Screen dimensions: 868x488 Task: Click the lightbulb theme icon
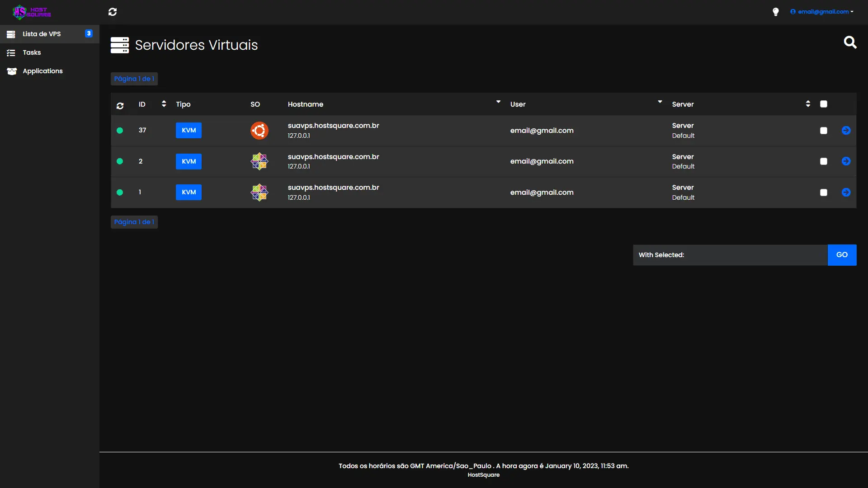(x=776, y=12)
